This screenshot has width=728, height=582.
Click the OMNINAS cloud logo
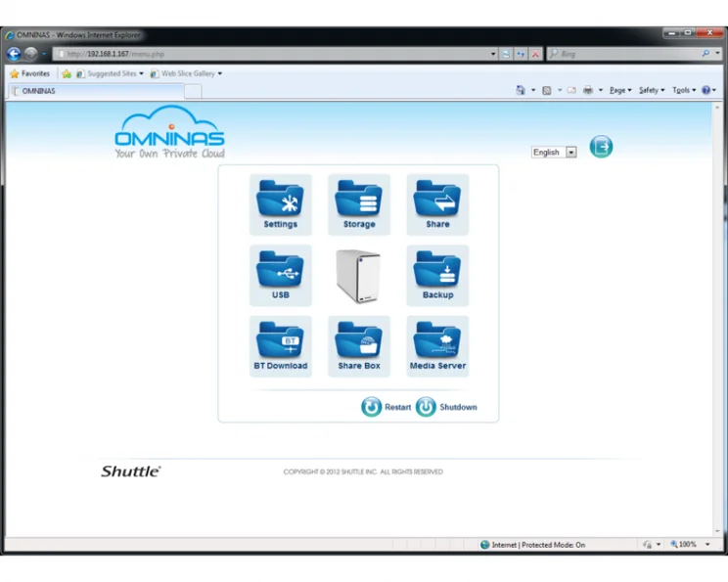click(x=170, y=132)
